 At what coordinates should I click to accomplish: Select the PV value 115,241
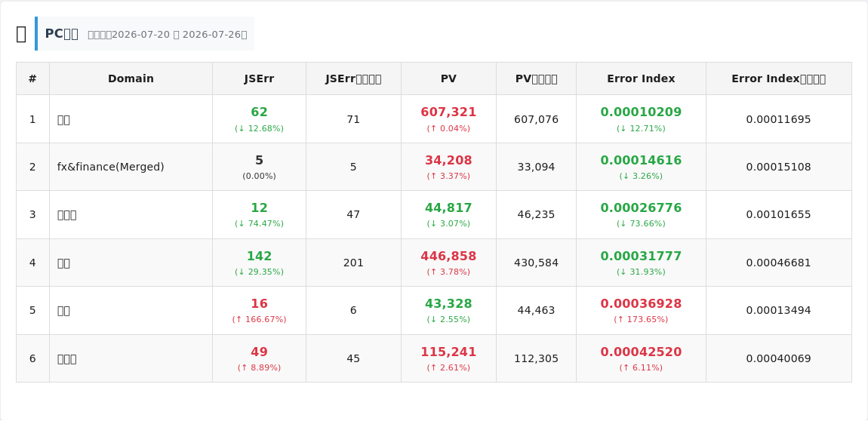[x=448, y=352]
